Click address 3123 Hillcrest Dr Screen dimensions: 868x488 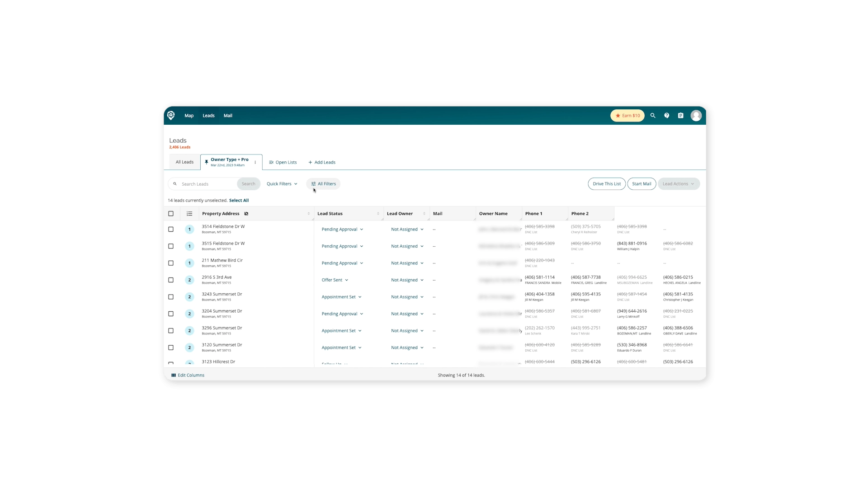tap(218, 362)
